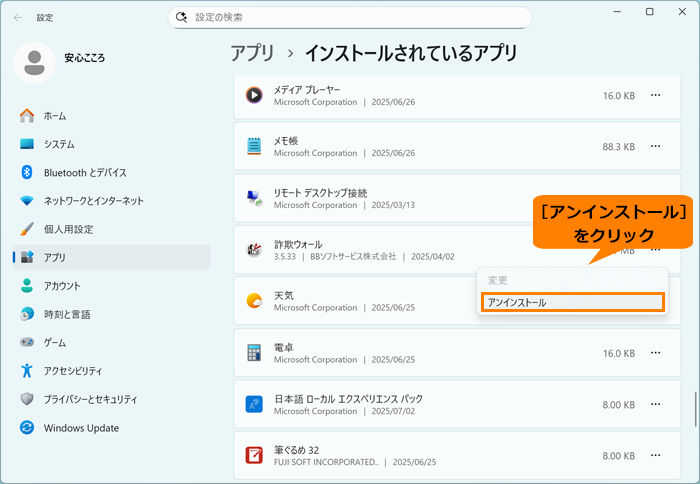
Task: Close the Settings window
Action: (682, 12)
